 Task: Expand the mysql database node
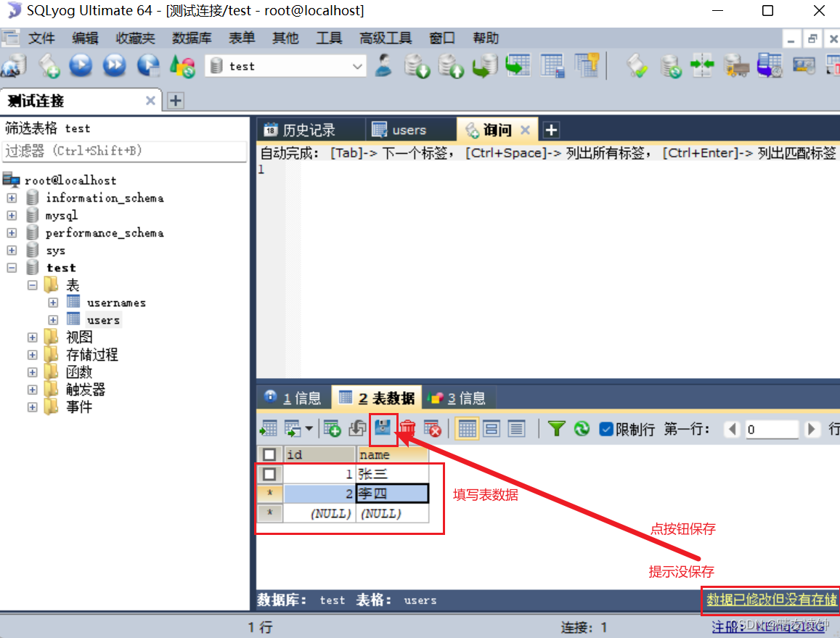coord(12,216)
